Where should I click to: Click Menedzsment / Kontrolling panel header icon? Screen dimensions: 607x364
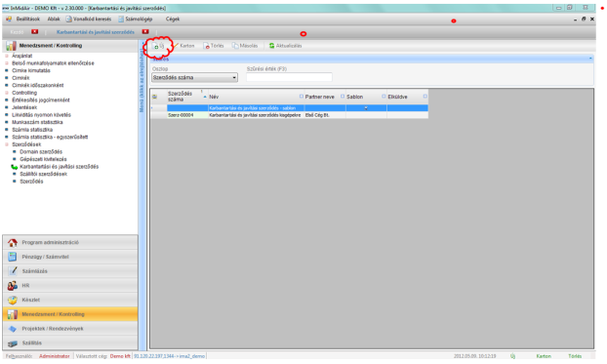point(11,46)
